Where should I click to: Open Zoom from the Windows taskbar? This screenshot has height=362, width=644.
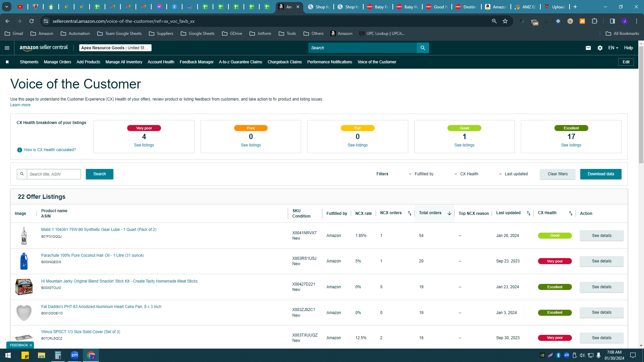[74, 355]
